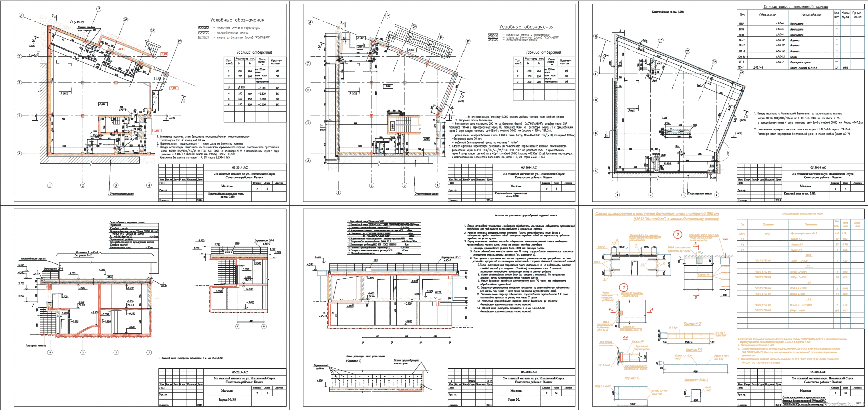This screenshot has height=410, width=868.
Task: Click 'Существующее здание' label on basement plan sheet
Action: (x=121, y=194)
